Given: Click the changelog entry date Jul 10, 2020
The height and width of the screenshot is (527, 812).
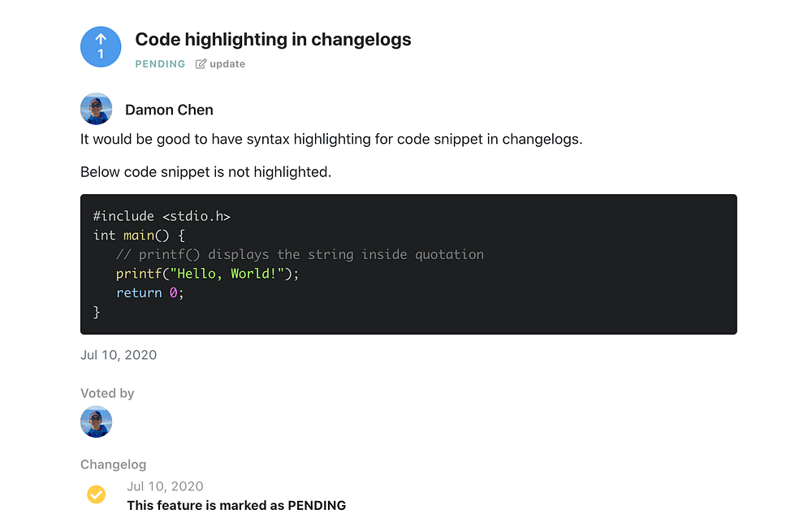Looking at the screenshot, I should (x=165, y=486).
